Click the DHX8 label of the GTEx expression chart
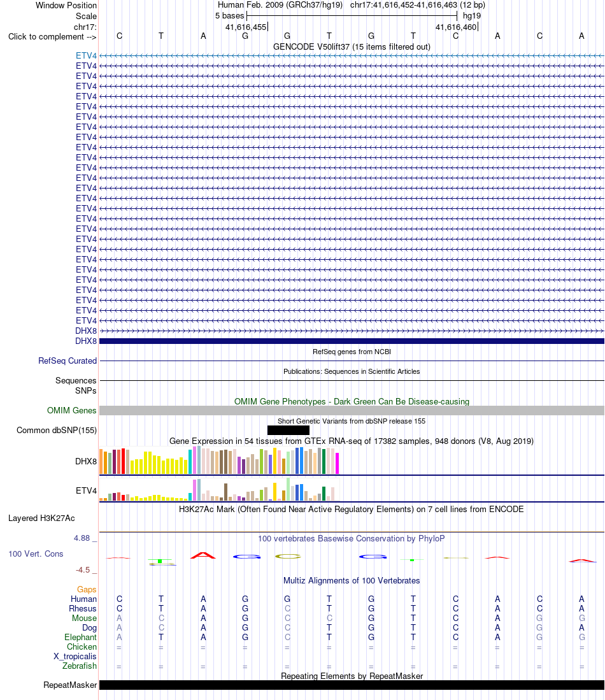The height and width of the screenshot is (700, 605). pos(86,461)
